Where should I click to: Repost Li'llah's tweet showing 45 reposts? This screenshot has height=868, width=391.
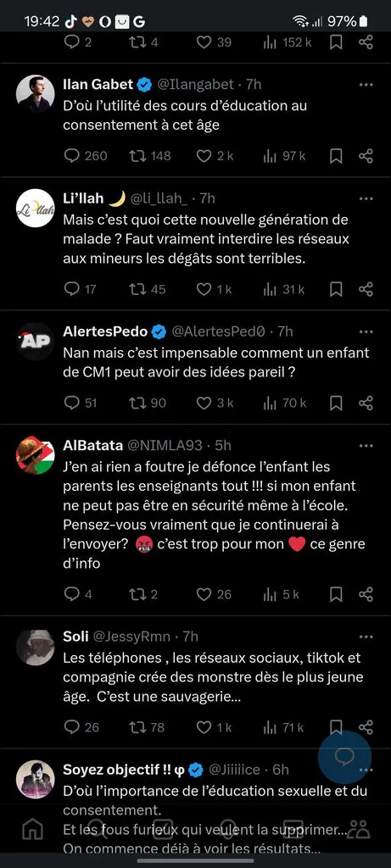[137, 289]
